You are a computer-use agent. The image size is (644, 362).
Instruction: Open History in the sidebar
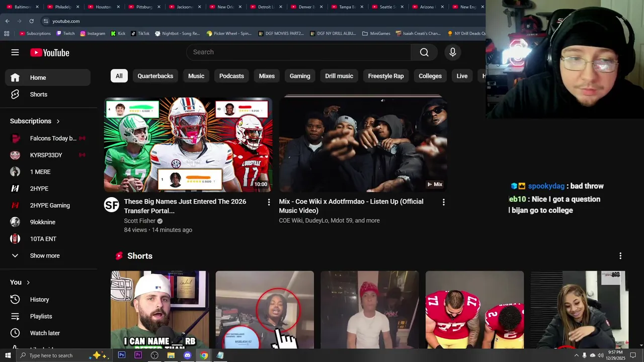tap(48, 300)
